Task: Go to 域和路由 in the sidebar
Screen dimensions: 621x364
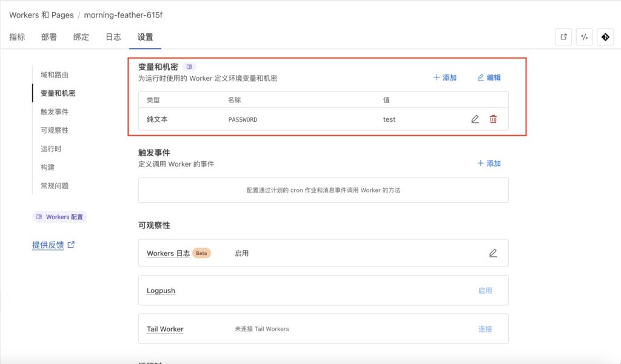Action: (55, 74)
